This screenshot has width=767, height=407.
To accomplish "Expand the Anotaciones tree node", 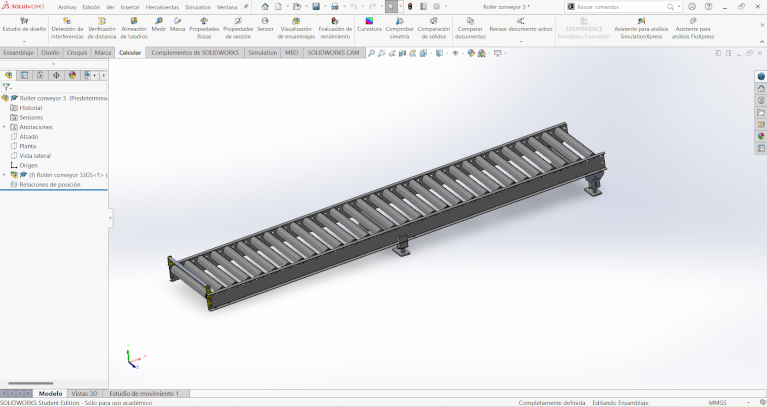I will point(4,127).
